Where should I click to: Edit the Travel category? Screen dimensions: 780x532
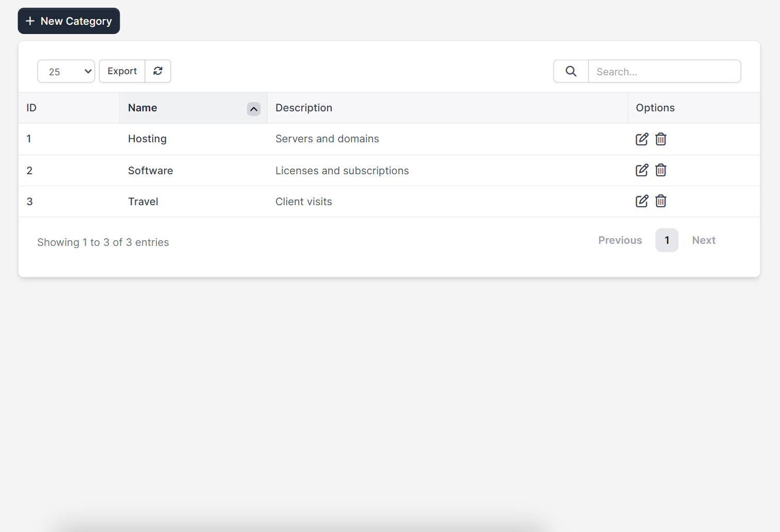click(642, 201)
